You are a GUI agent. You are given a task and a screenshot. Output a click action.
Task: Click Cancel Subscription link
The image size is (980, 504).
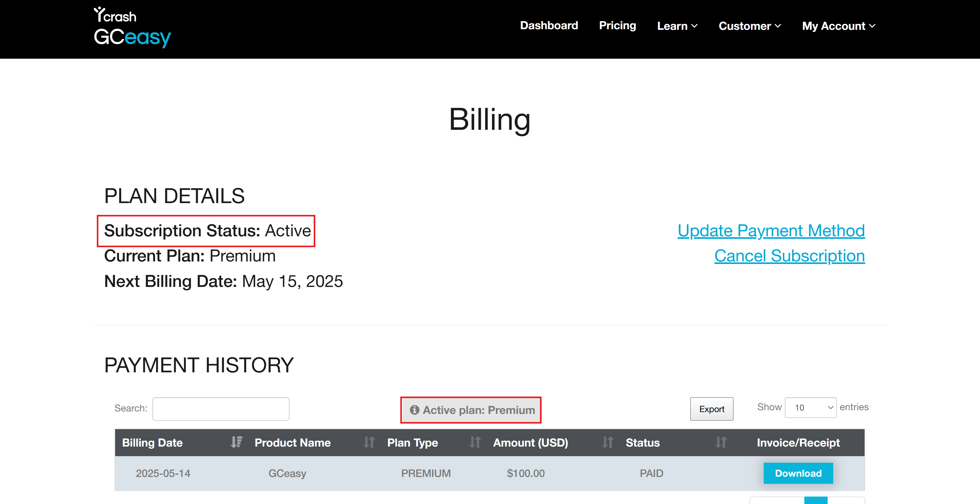point(789,256)
